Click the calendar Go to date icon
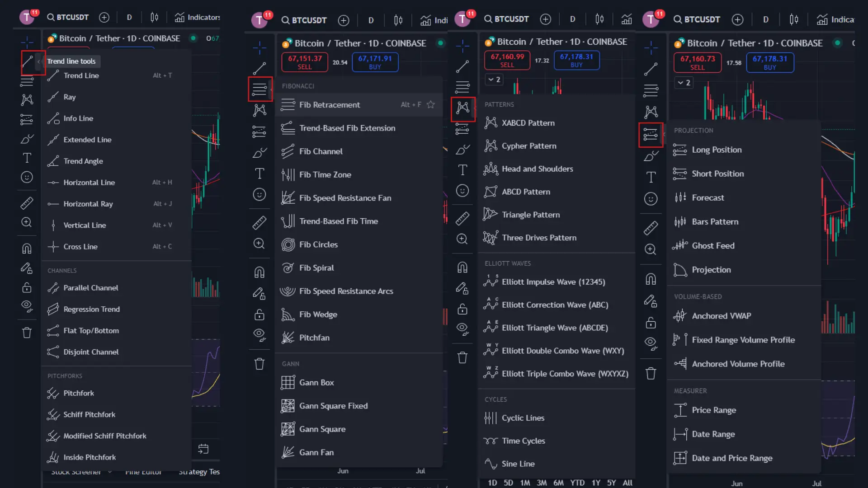 click(203, 449)
